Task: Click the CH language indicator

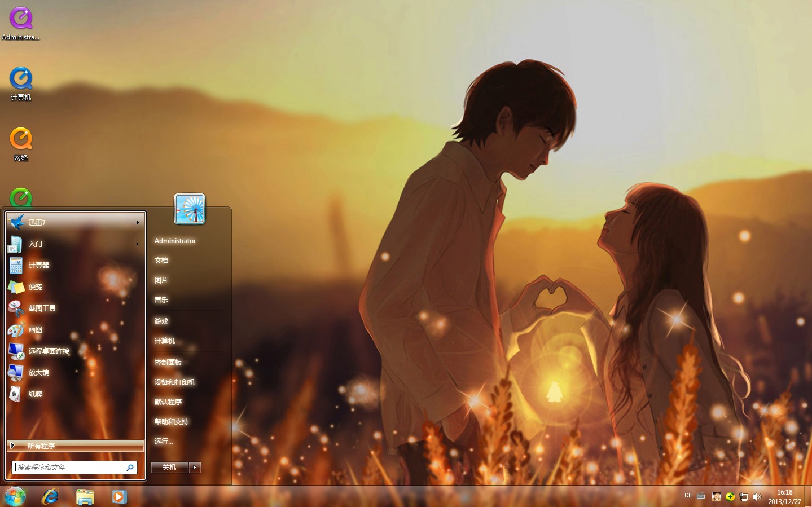Action: [688, 496]
